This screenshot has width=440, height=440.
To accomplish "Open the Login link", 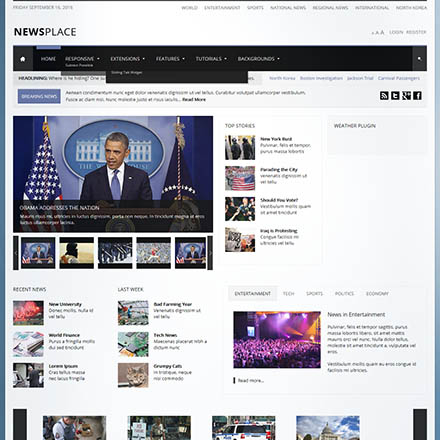I will (396, 32).
